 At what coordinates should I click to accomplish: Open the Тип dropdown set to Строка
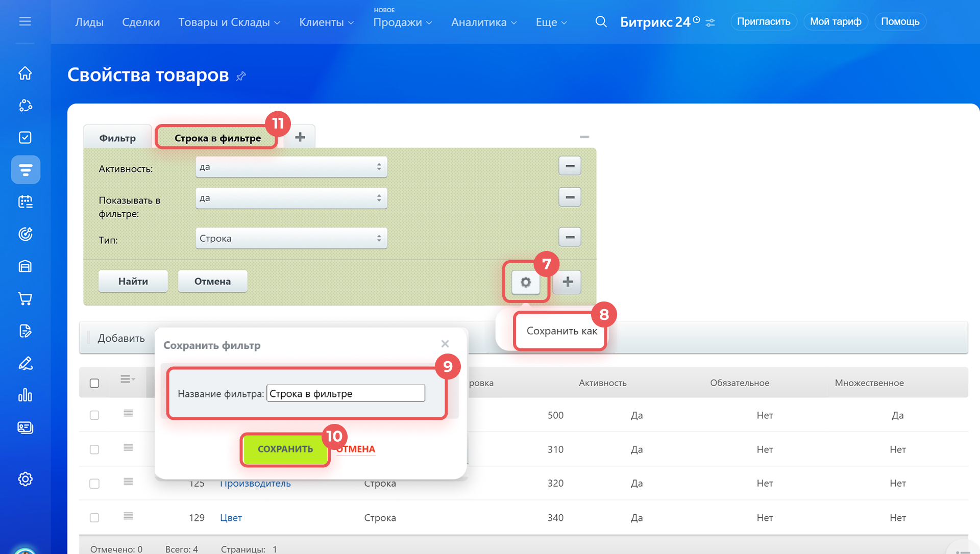click(x=291, y=238)
